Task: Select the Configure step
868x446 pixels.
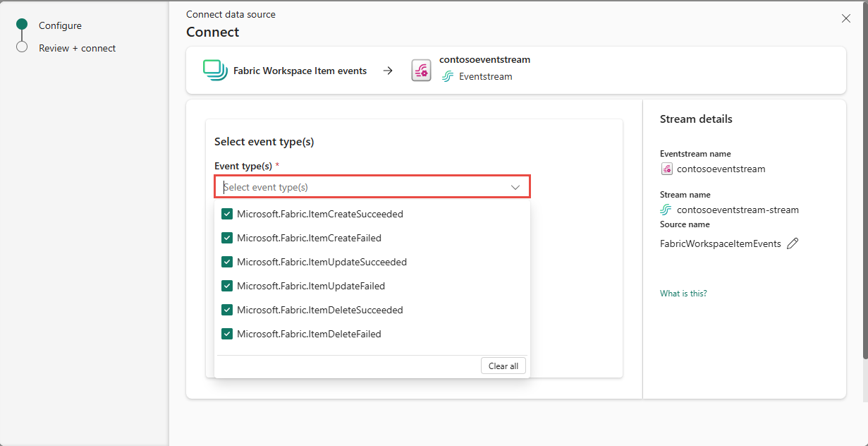Action: 60,25
